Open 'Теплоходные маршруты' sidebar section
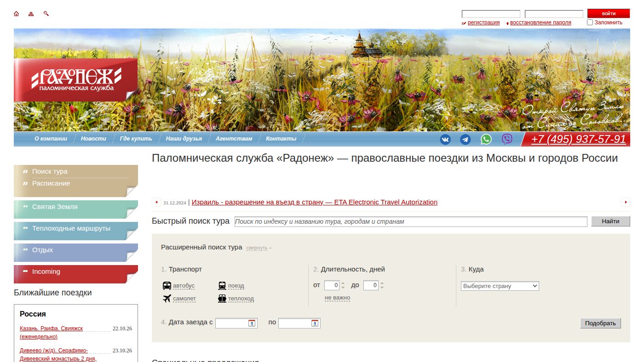This screenshot has width=644, height=362. point(71,228)
